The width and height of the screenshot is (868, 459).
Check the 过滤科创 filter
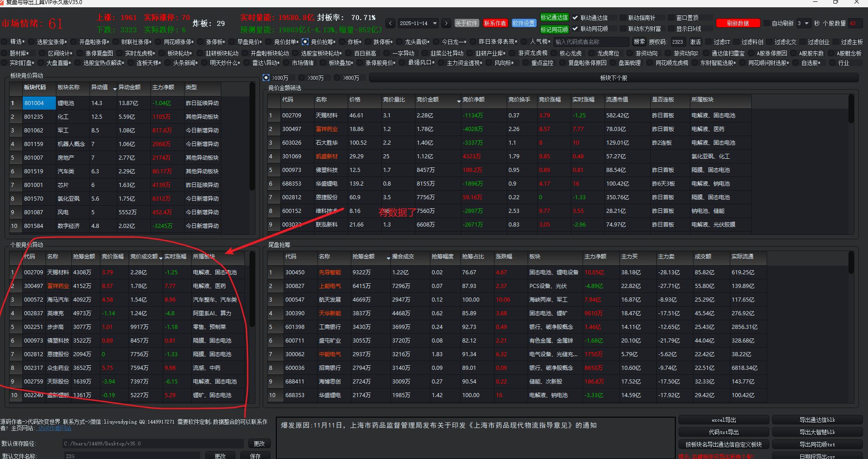point(736,42)
